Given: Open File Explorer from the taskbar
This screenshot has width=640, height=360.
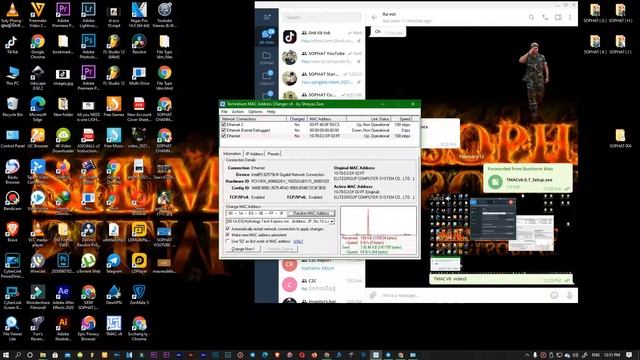Looking at the screenshot, I should [x=42, y=355].
